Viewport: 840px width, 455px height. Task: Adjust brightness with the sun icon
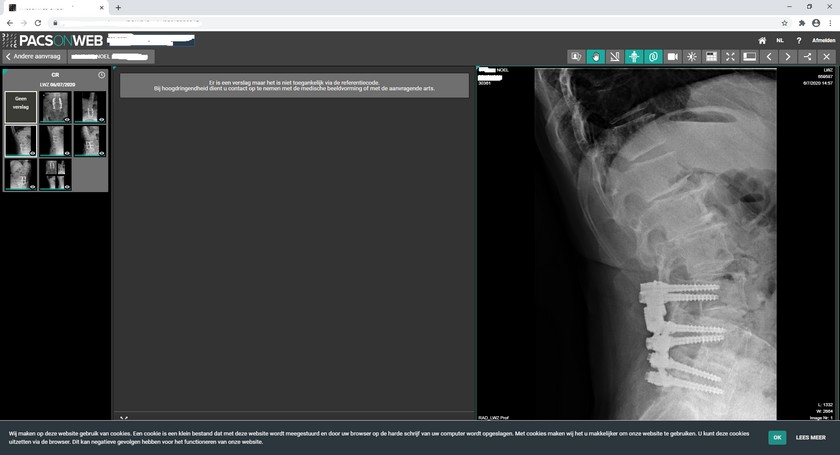pyautogui.click(x=692, y=57)
